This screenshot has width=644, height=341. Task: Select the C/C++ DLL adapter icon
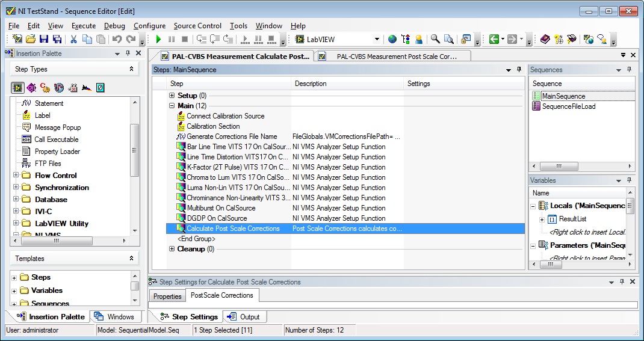[x=45, y=87]
